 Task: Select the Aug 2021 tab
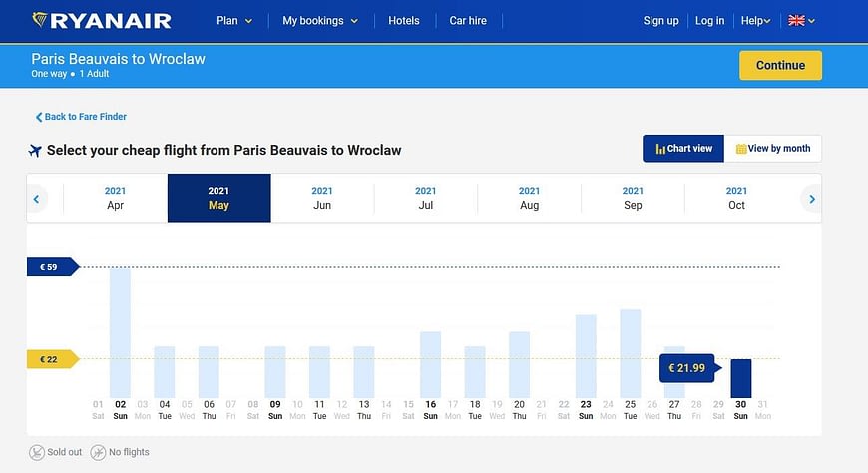click(529, 198)
